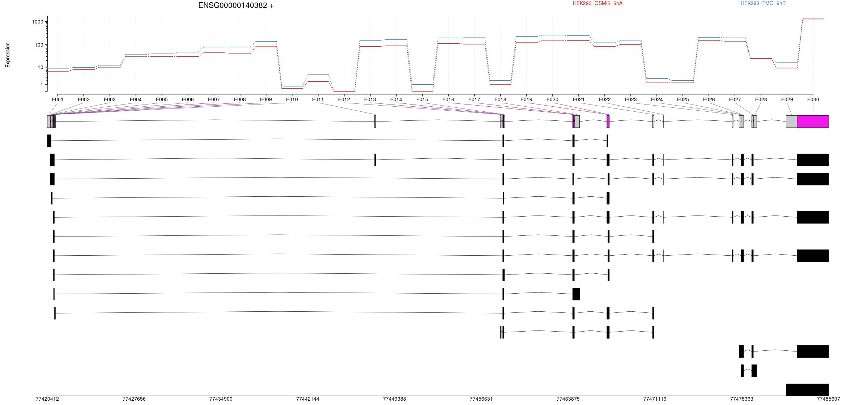Click the bottom transcript's single black exon block
Screen dimensions: 868x405
808,390
